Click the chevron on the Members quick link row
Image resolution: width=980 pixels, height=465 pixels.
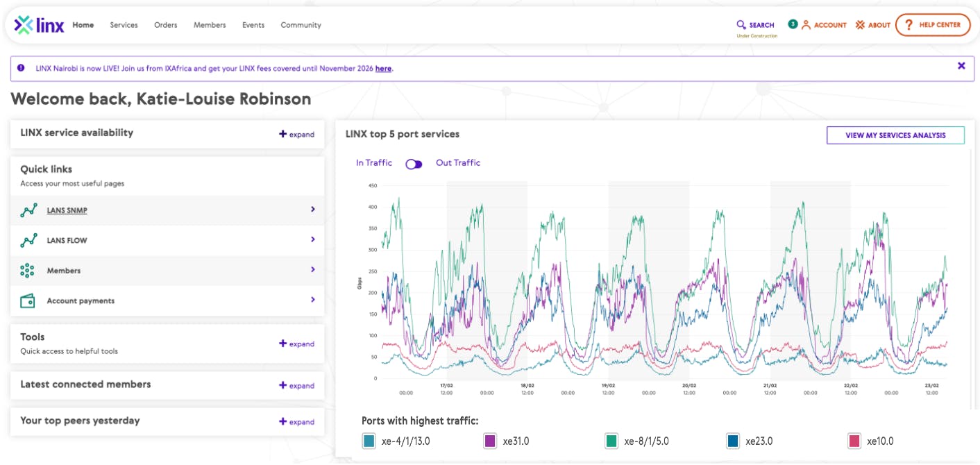[313, 269]
